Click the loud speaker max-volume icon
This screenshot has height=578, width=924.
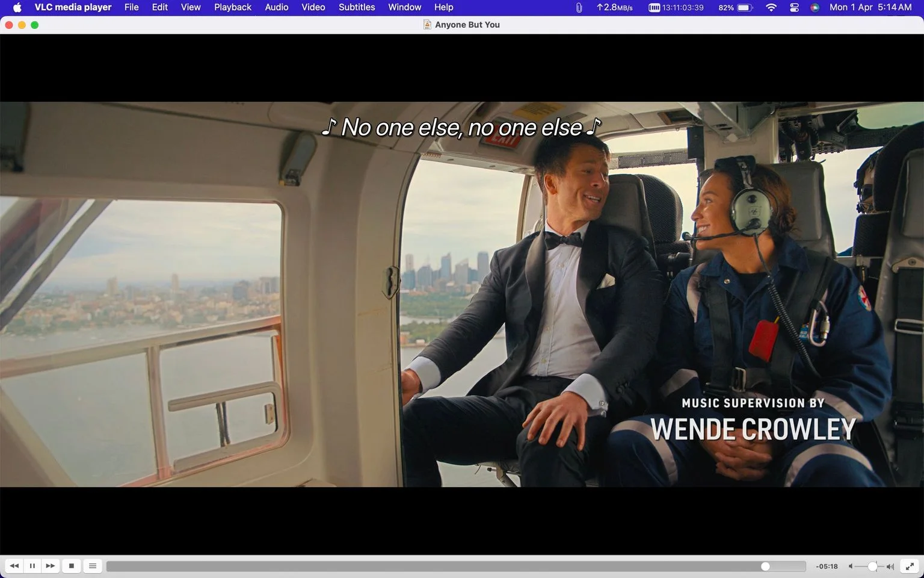(x=890, y=567)
